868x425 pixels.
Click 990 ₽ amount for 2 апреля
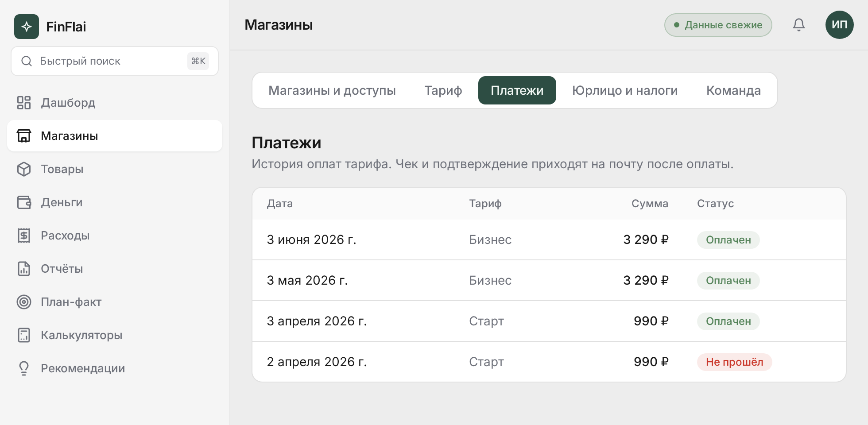pos(651,362)
